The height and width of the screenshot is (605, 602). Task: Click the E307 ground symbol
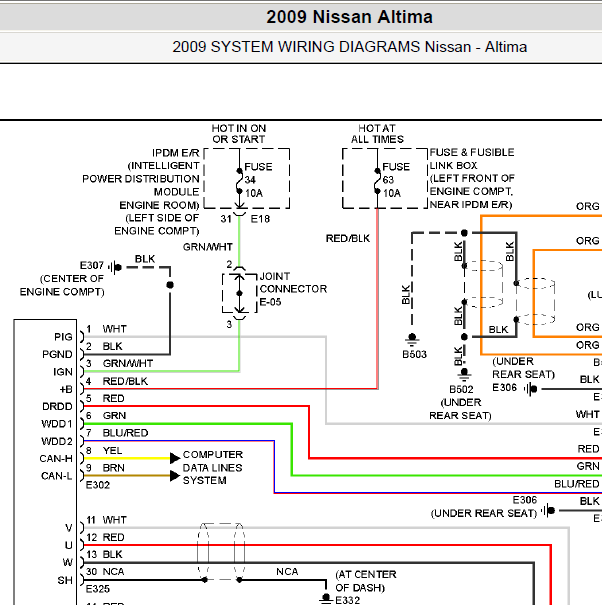coord(115,267)
